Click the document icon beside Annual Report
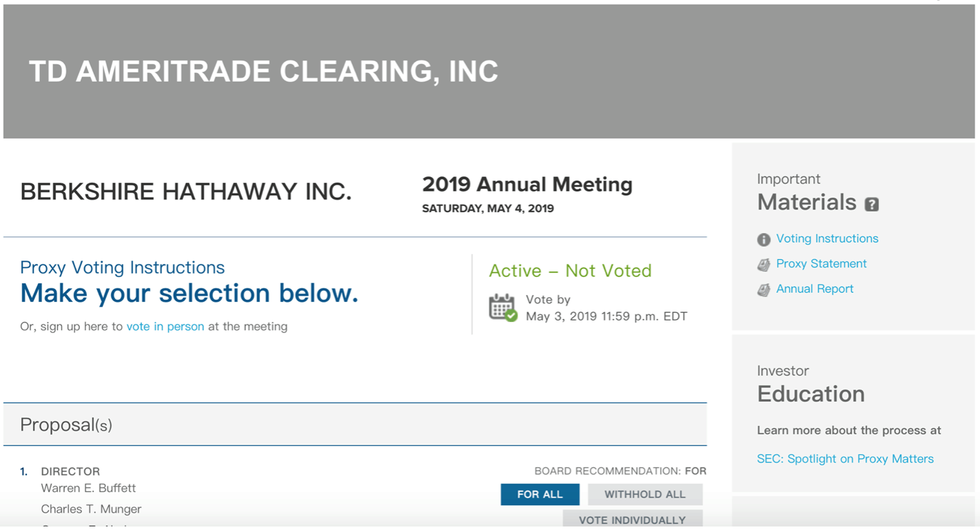980x532 pixels. tap(764, 290)
